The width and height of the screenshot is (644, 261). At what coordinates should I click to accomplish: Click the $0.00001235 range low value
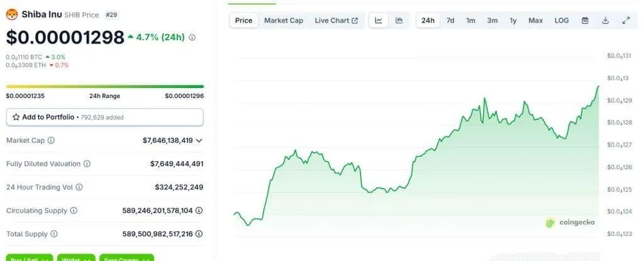click(25, 96)
